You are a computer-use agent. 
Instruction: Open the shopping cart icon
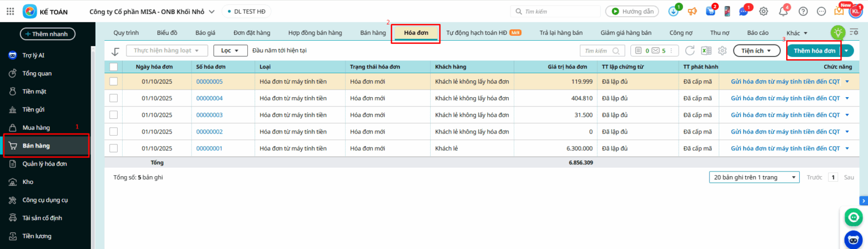(x=710, y=11)
